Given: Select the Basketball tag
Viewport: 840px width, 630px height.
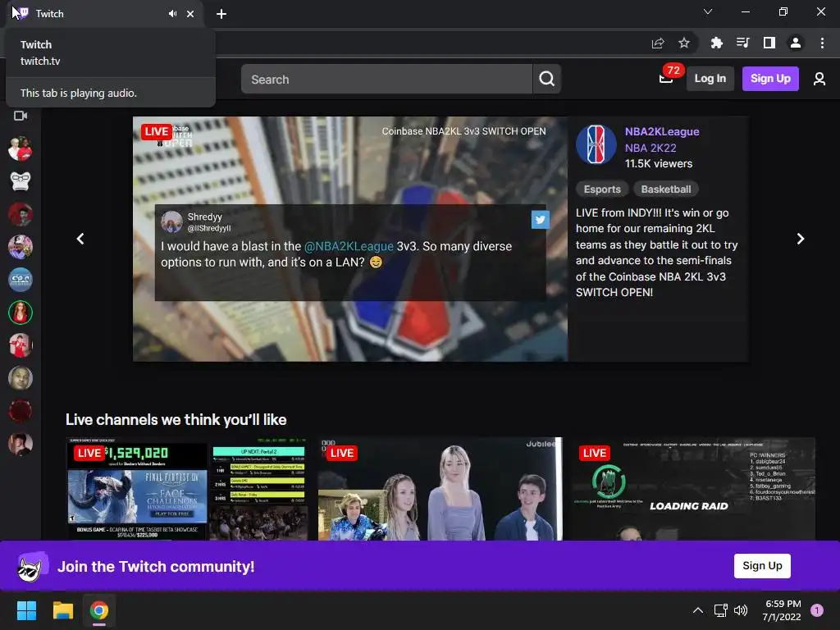Looking at the screenshot, I should pos(666,189).
